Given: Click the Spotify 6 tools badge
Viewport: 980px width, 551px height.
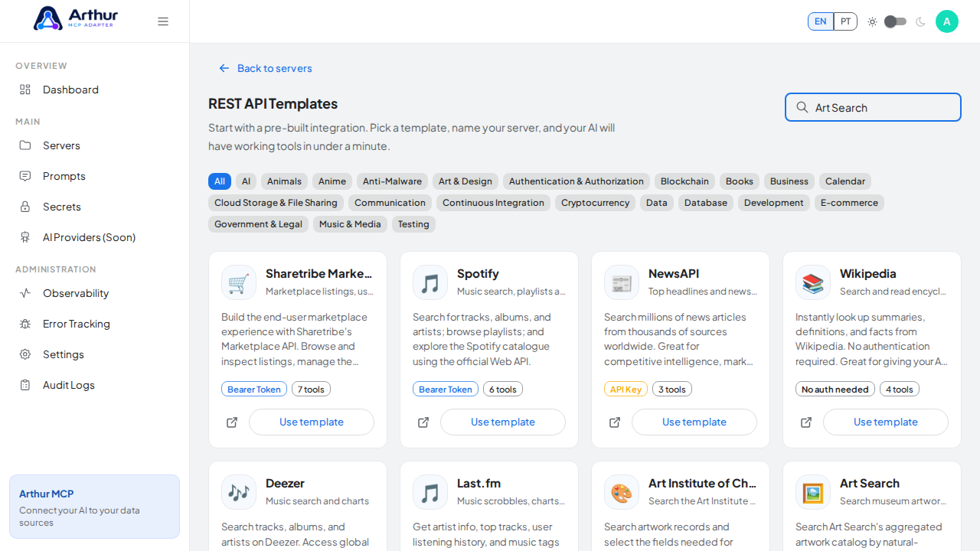Looking at the screenshot, I should click(503, 390).
